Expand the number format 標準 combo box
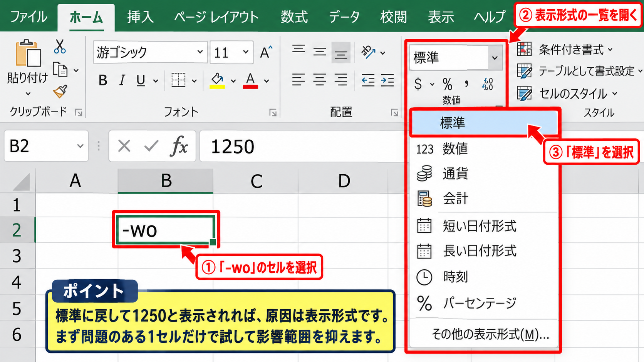644x362 pixels. tap(495, 58)
